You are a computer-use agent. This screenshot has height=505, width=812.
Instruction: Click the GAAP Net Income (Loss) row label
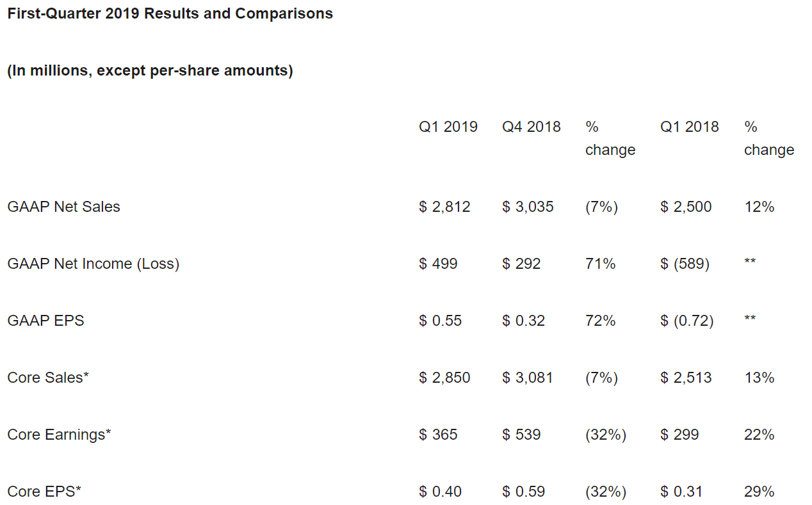point(93,264)
